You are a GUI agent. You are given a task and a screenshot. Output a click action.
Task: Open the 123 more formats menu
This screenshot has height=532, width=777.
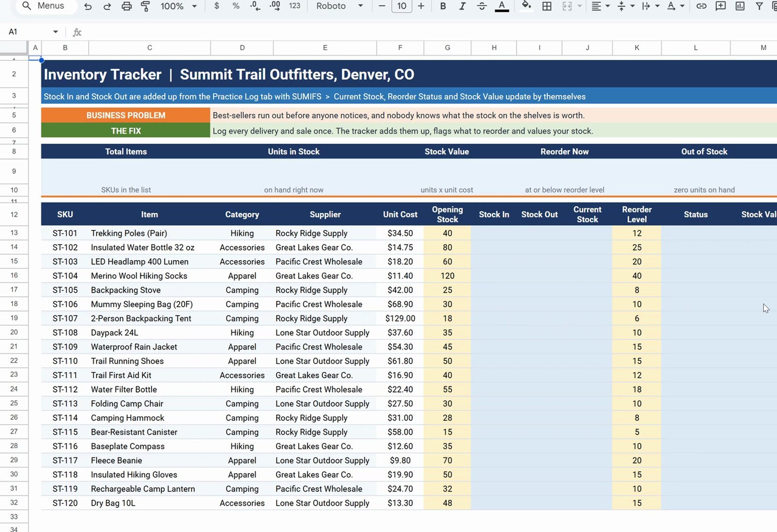point(295,6)
